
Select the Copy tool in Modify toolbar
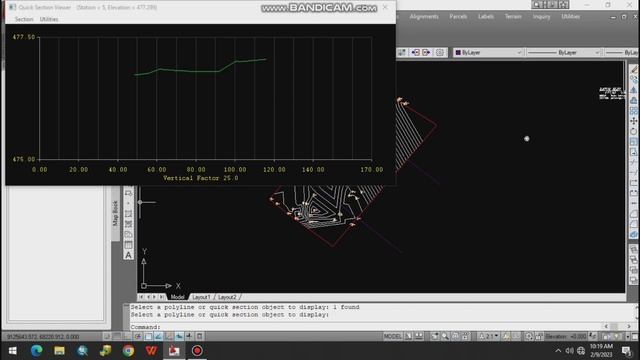pyautogui.click(x=633, y=80)
